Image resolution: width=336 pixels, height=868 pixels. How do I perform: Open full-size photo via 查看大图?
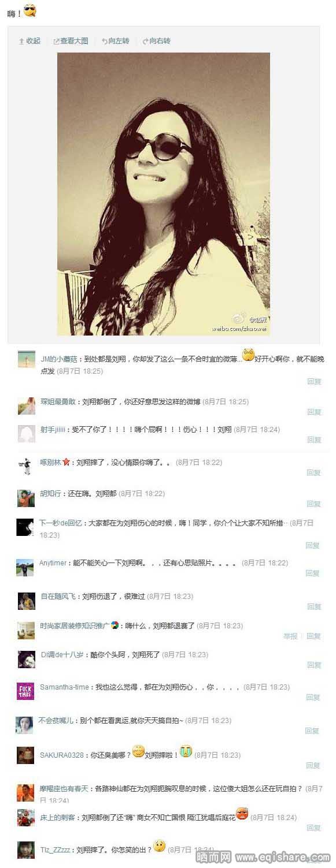pyautogui.click(x=71, y=41)
